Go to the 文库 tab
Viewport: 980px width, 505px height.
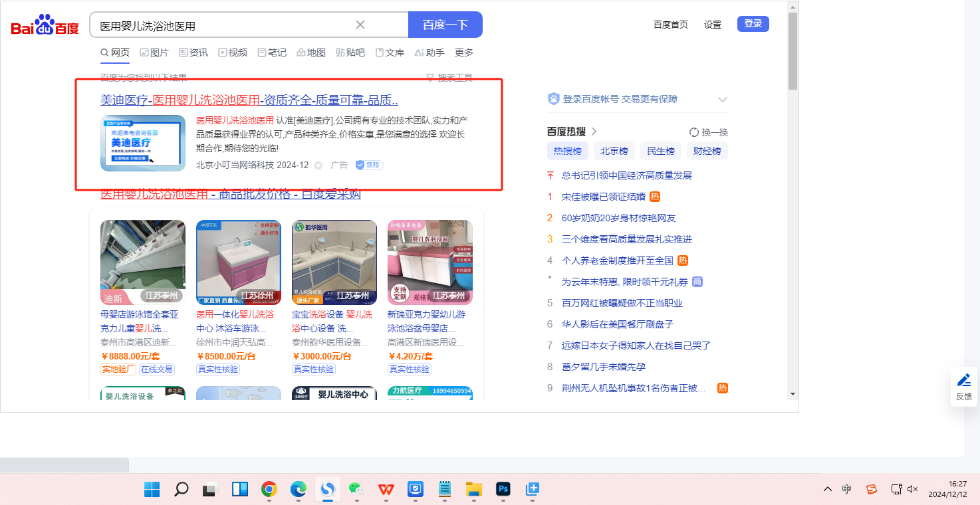[x=390, y=52]
